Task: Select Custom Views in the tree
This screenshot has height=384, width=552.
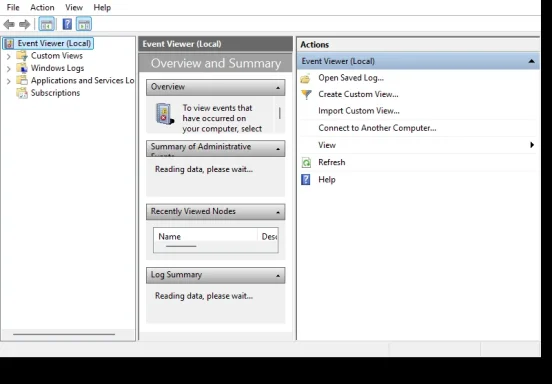Action: (x=57, y=56)
